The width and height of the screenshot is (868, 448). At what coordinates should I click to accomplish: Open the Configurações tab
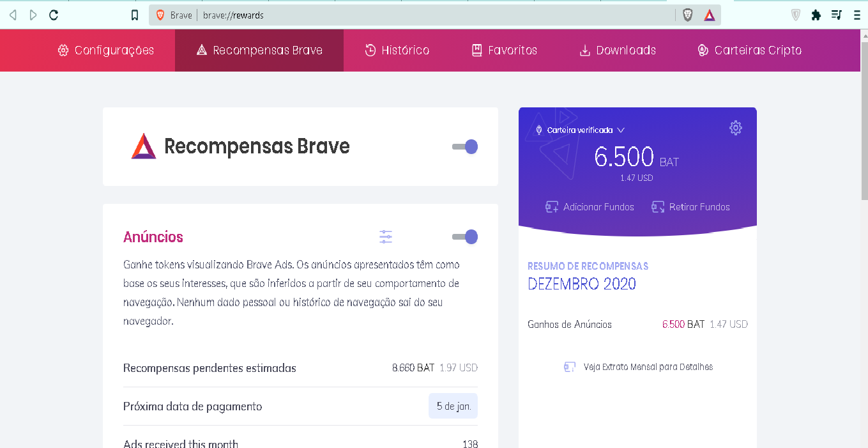(x=106, y=50)
